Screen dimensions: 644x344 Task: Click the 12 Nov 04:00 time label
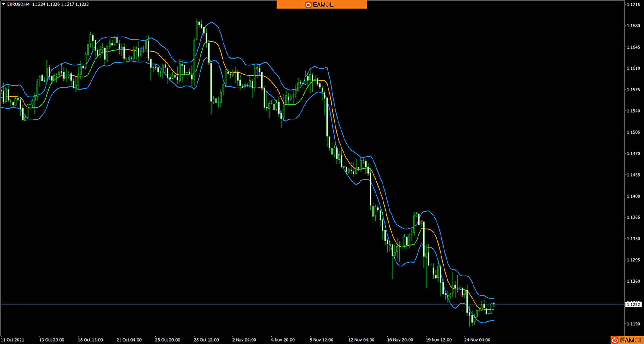coord(361,340)
